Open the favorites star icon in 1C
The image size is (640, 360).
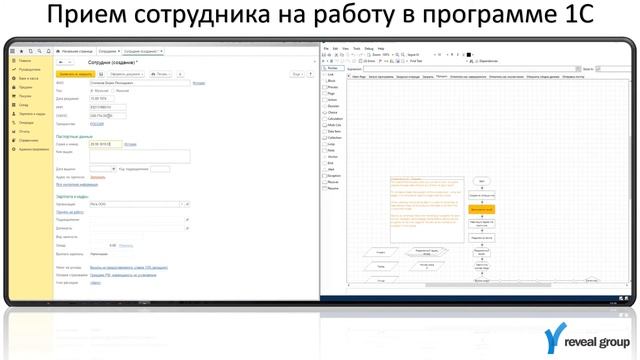pyautogui.click(x=22, y=51)
